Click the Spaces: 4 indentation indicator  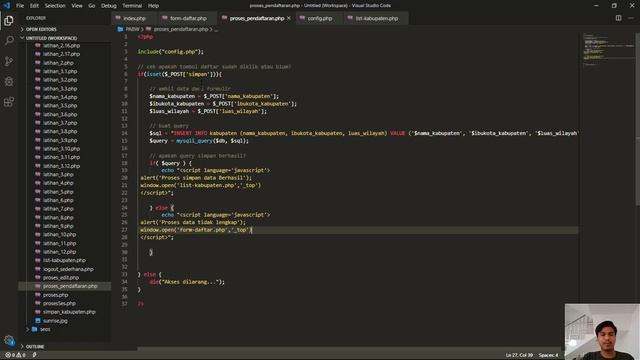point(548,355)
